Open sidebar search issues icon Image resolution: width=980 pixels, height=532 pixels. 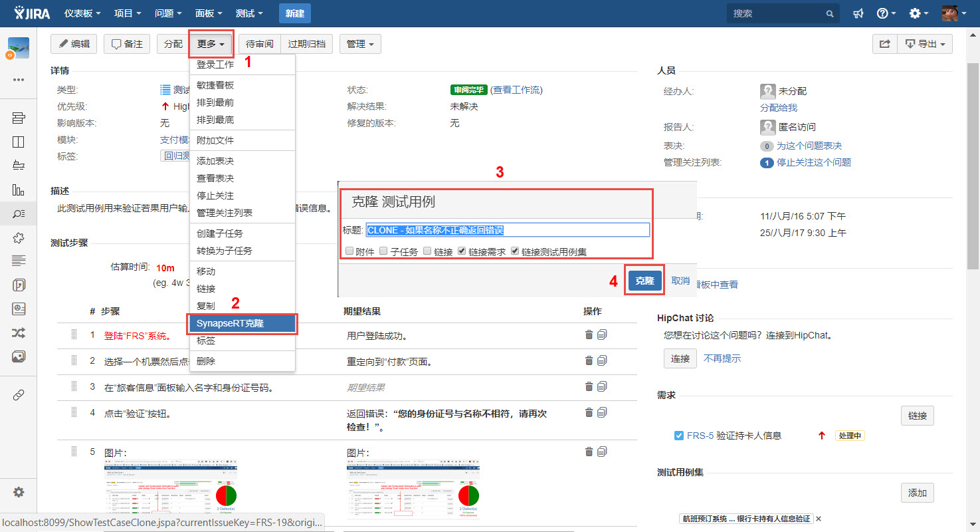pyautogui.click(x=19, y=213)
